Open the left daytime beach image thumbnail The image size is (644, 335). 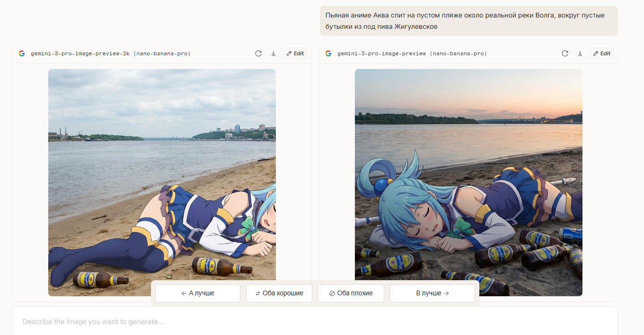click(x=162, y=182)
